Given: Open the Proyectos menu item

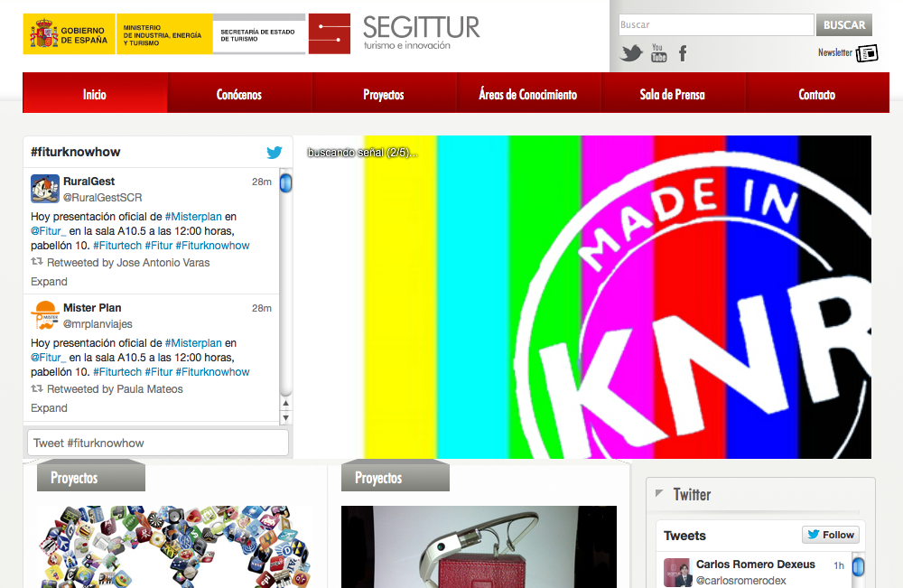Looking at the screenshot, I should point(384,95).
